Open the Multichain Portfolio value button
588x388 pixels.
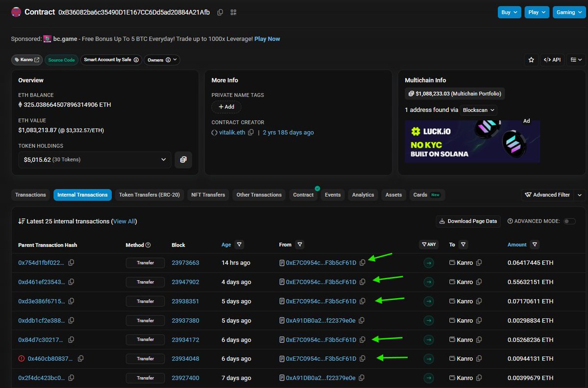(455, 94)
